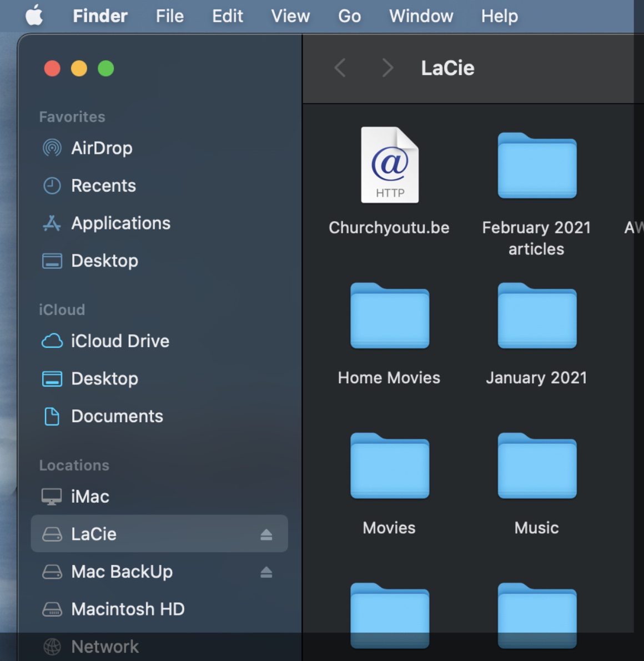Click the Apple menu logo
The image size is (644, 661).
(34, 16)
